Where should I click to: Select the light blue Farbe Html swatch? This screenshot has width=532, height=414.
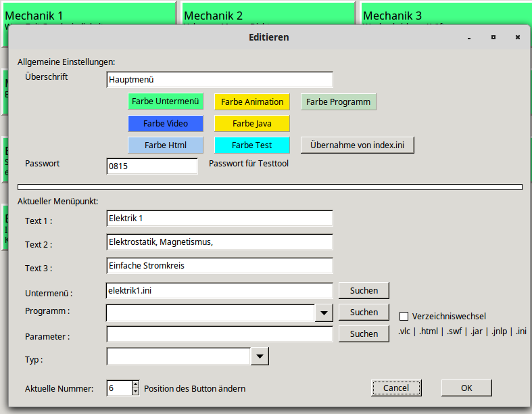tap(166, 145)
